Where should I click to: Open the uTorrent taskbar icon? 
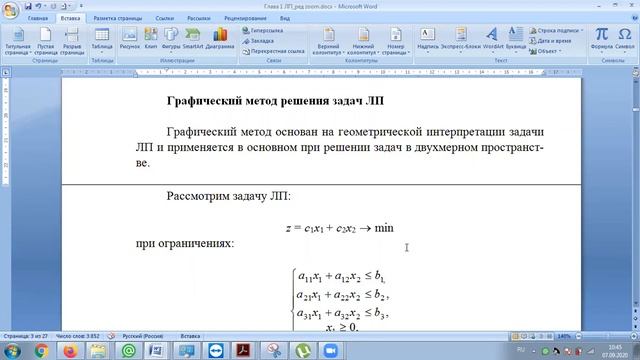pyautogui.click(x=302, y=351)
